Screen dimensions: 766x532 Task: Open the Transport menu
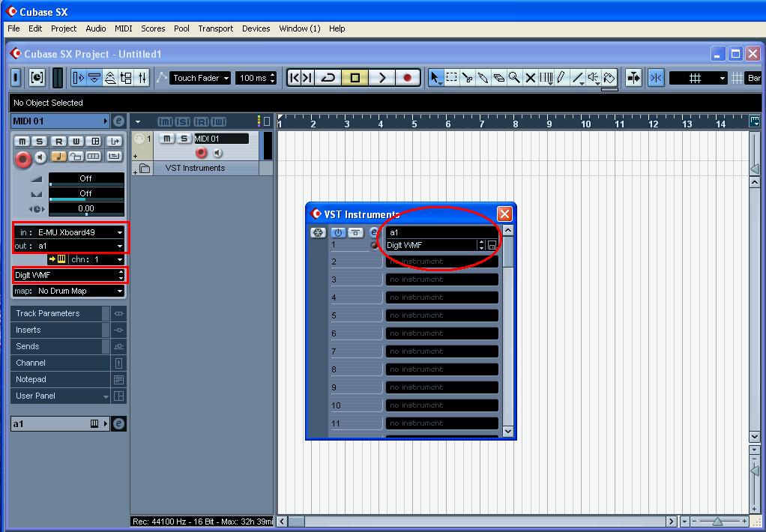pos(215,28)
